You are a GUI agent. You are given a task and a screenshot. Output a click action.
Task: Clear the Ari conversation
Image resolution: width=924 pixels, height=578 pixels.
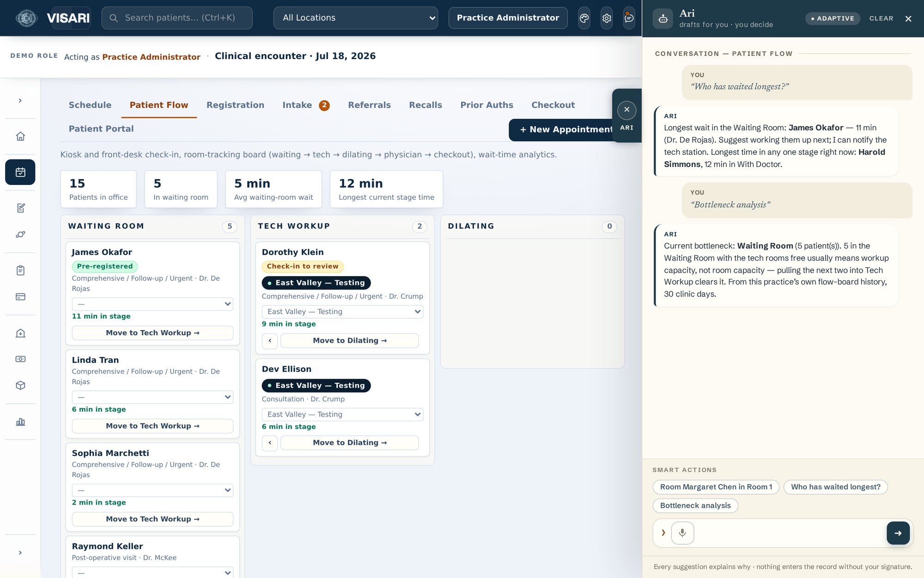[x=881, y=18]
